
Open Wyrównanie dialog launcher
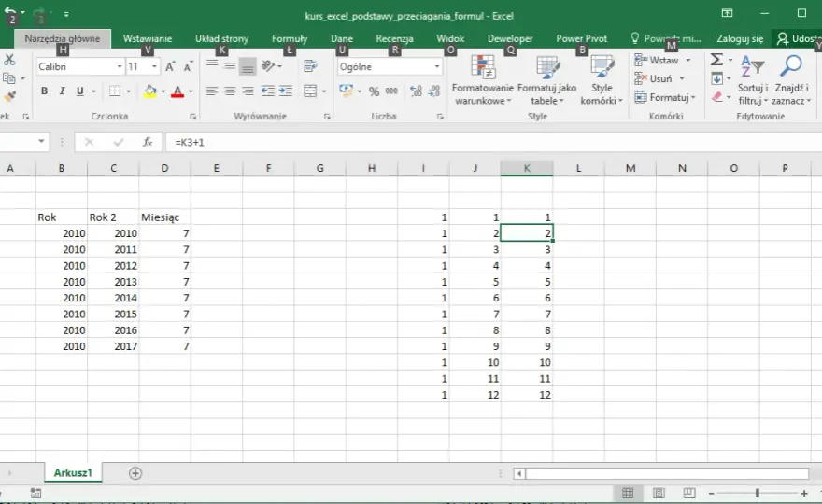point(327,117)
